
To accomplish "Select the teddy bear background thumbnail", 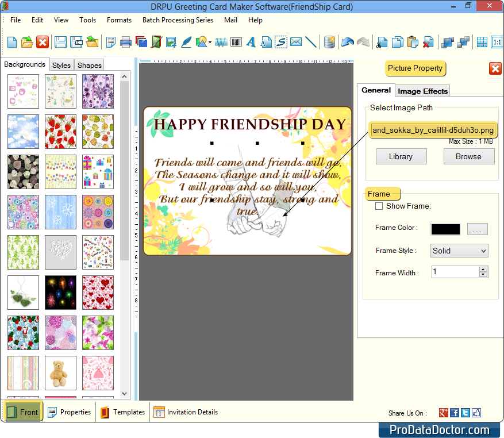I will (60, 372).
